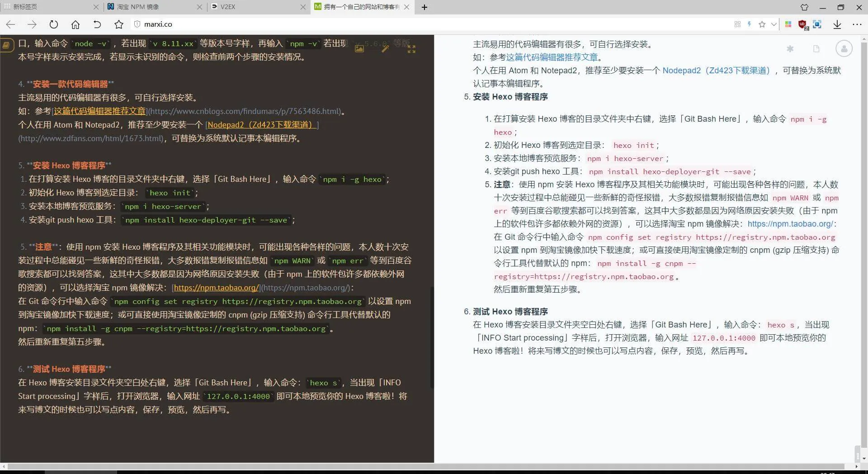Click the 安装 Hexo 博客程序 heading in preview

510,97
